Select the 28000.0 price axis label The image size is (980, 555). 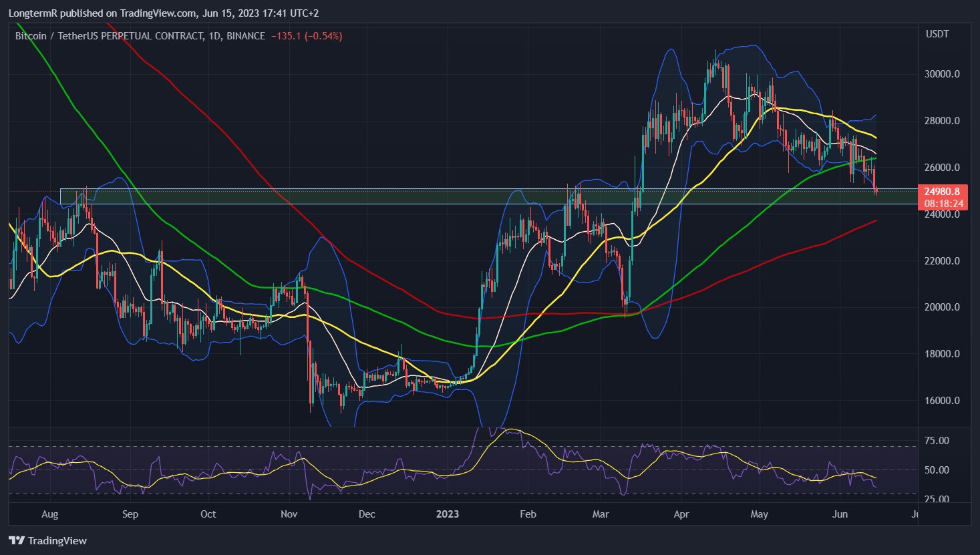(x=942, y=121)
